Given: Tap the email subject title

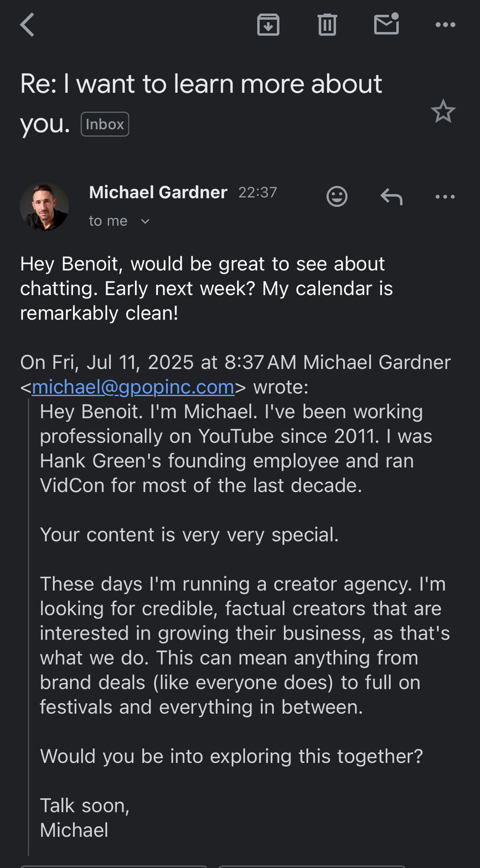Looking at the screenshot, I should 201,84.
